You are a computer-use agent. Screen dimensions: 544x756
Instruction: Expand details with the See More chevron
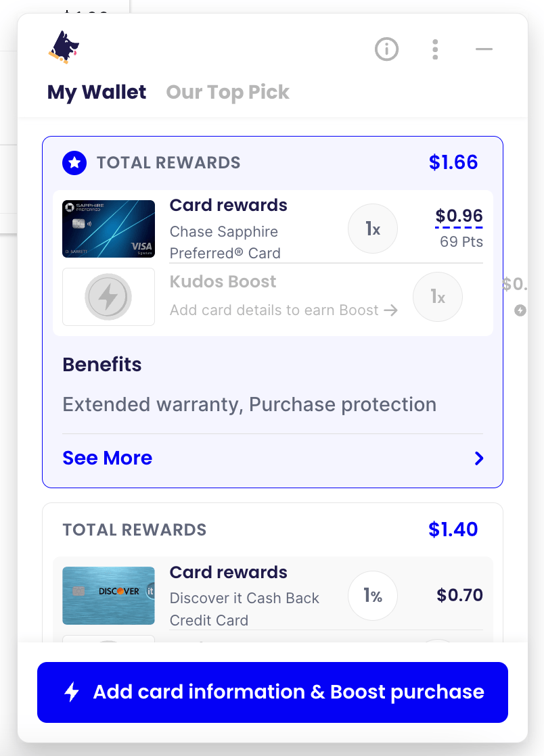point(479,458)
